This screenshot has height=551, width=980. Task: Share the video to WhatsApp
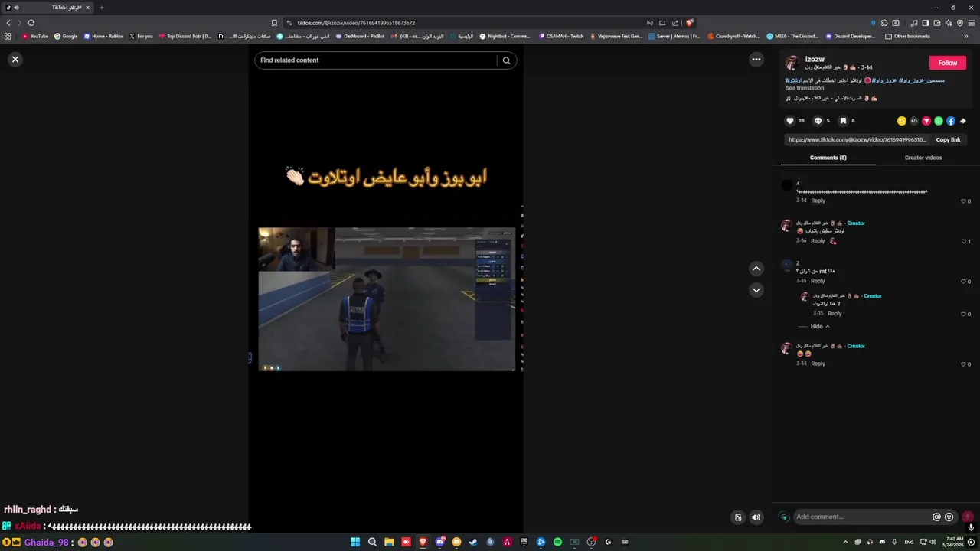pos(939,121)
